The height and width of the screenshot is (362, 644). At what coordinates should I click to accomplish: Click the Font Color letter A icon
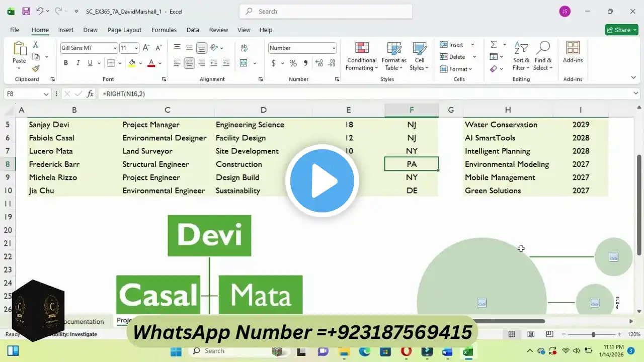[x=151, y=63]
